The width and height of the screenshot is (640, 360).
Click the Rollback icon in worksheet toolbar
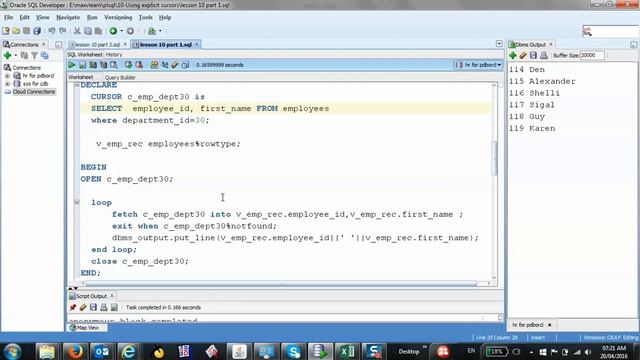139,65
